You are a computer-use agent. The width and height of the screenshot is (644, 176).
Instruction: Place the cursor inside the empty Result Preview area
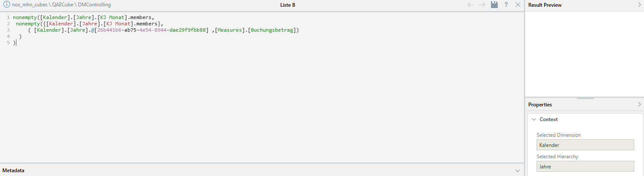click(x=584, y=53)
